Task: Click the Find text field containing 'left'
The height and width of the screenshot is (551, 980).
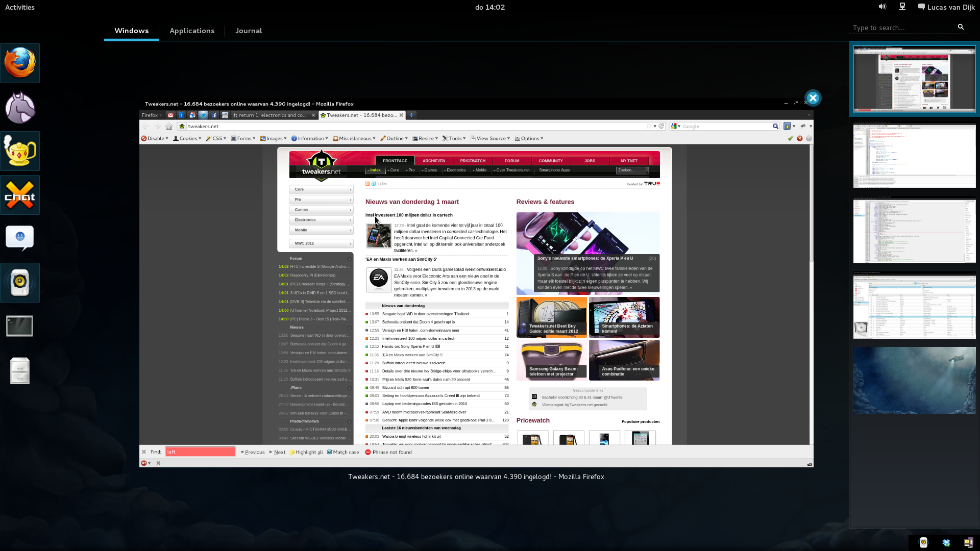Action: click(x=200, y=452)
